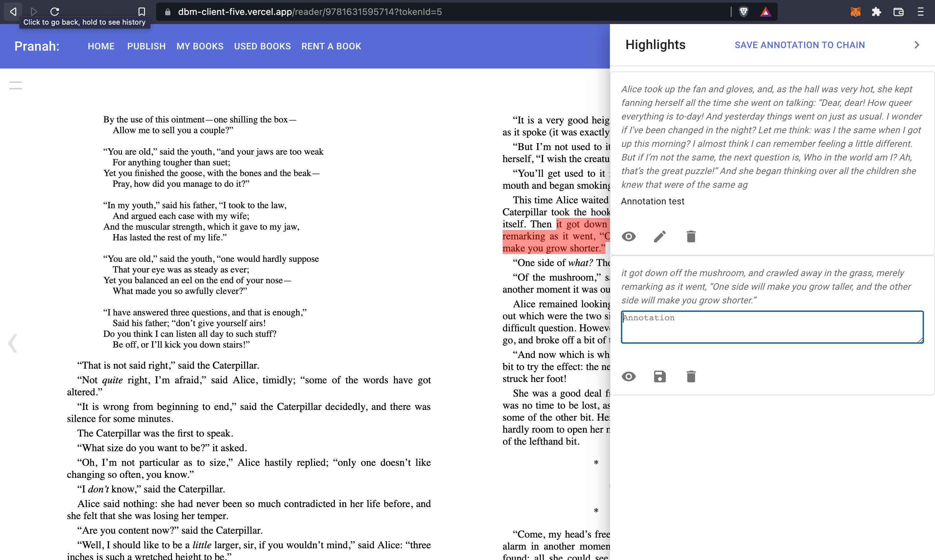Click the line 'The Caterpillar was the first to speak.'
This screenshot has width=935, height=560.
155,433
